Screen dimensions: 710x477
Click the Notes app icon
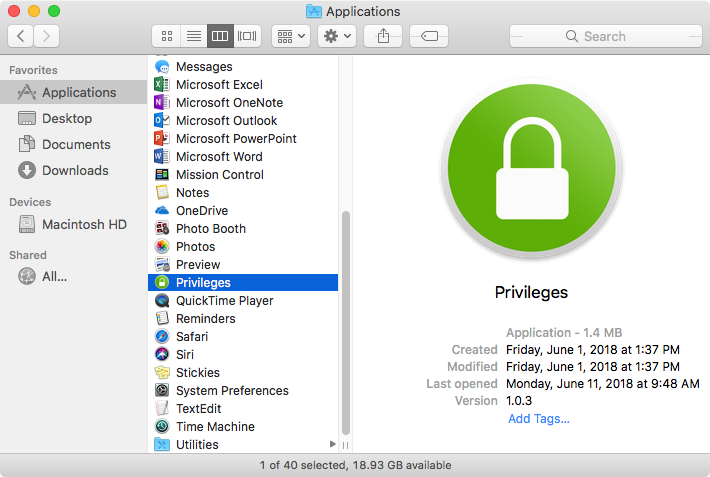162,193
